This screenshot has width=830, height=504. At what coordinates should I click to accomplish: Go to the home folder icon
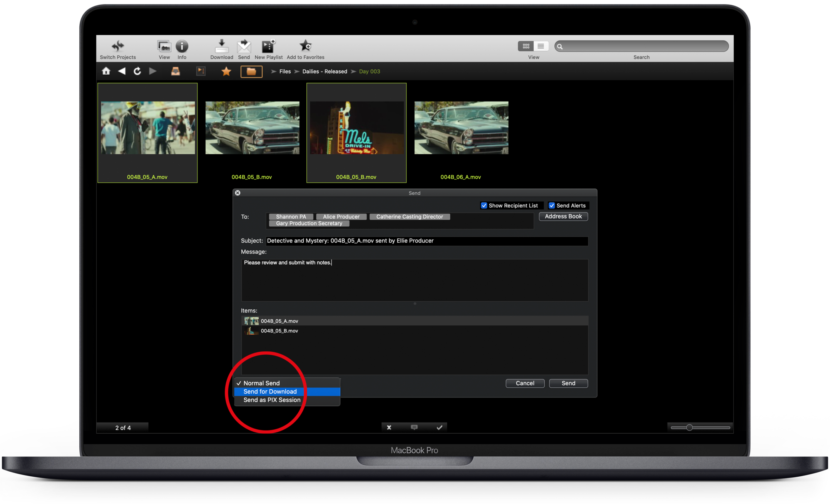[106, 71]
